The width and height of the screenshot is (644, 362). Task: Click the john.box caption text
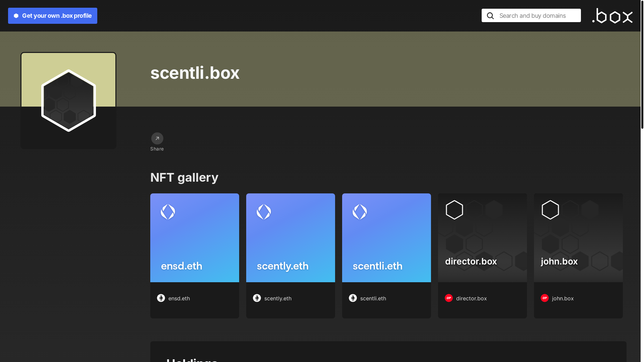click(563, 298)
